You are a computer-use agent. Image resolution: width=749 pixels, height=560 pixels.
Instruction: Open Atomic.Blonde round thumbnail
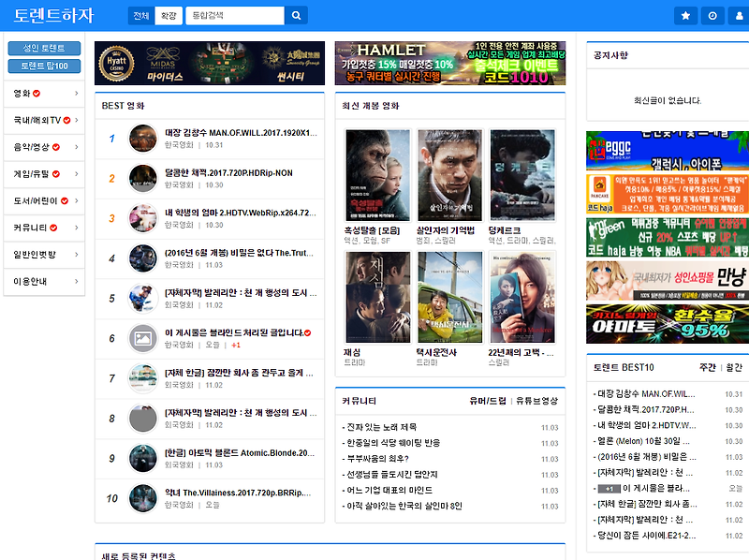pyautogui.click(x=143, y=458)
